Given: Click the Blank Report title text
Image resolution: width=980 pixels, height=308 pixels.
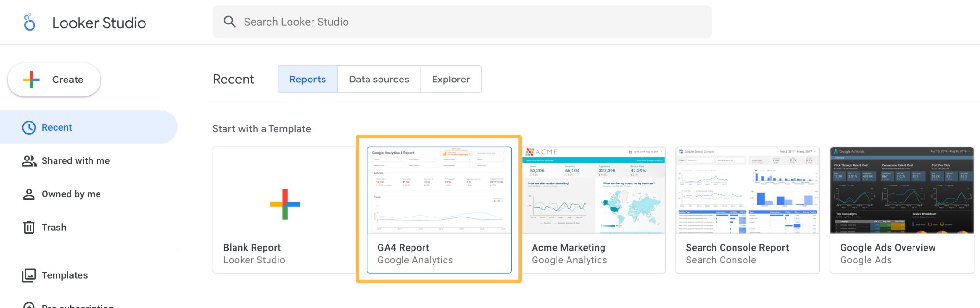Looking at the screenshot, I should pyautogui.click(x=252, y=248).
